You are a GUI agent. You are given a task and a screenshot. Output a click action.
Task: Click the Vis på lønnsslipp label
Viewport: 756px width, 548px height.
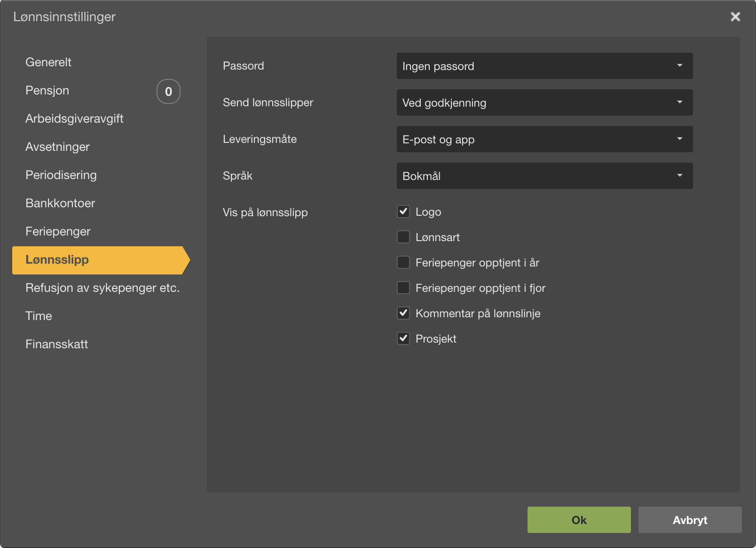(265, 212)
